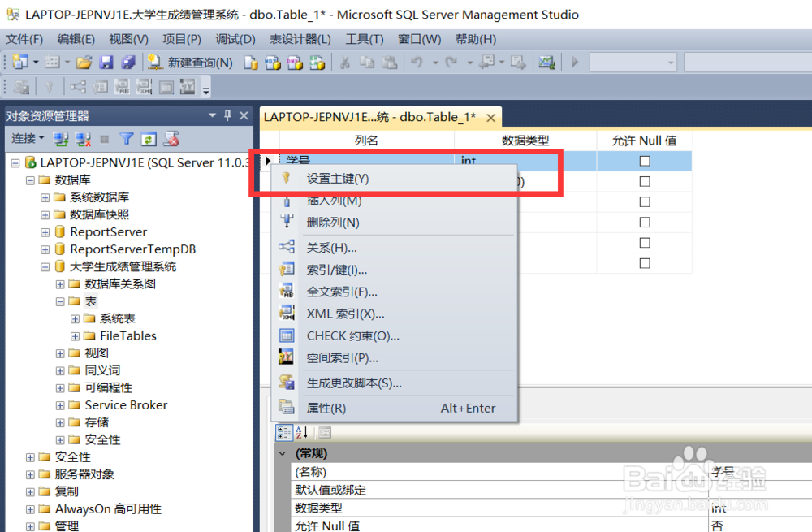Toggle Allow Null checkbox in third row
The image size is (812, 532).
coord(645,202)
